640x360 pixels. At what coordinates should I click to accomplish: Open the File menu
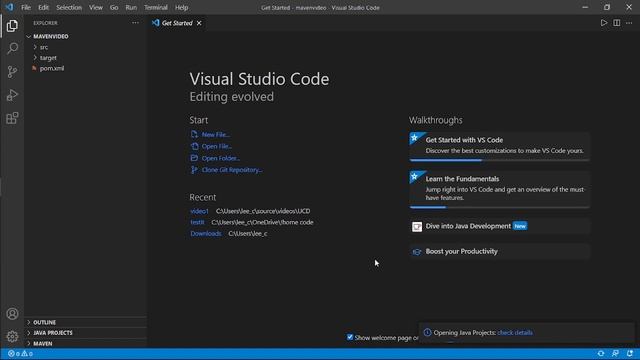(x=26, y=7)
